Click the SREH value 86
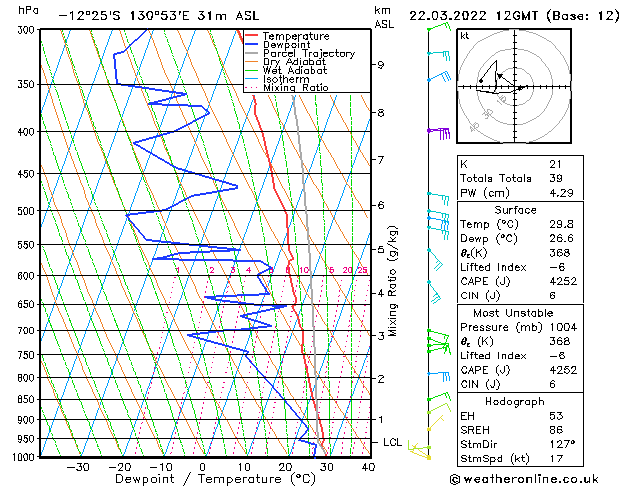 coord(556,430)
